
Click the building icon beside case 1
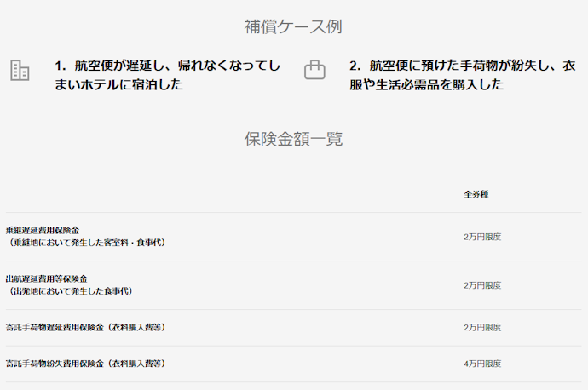pyautogui.click(x=20, y=70)
